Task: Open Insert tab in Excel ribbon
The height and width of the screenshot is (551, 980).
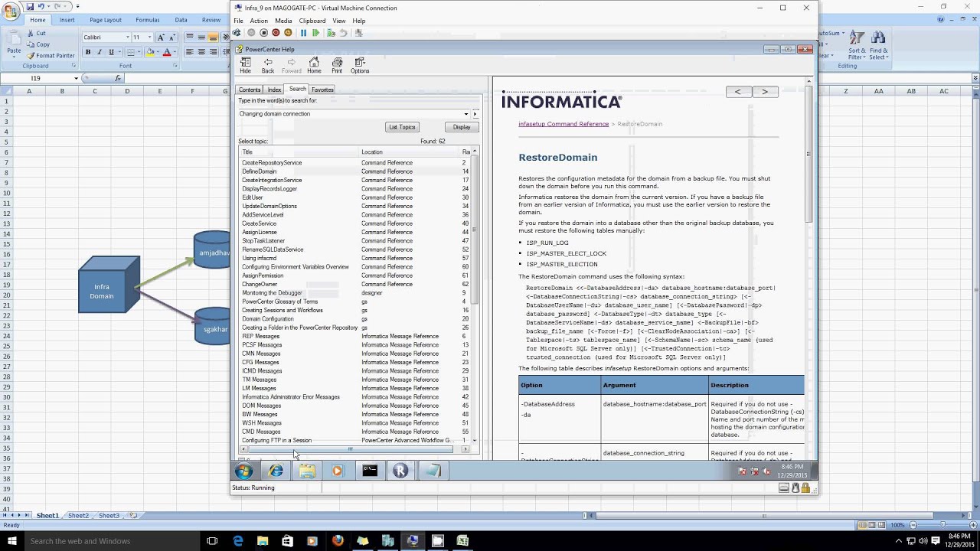Action: [x=67, y=20]
